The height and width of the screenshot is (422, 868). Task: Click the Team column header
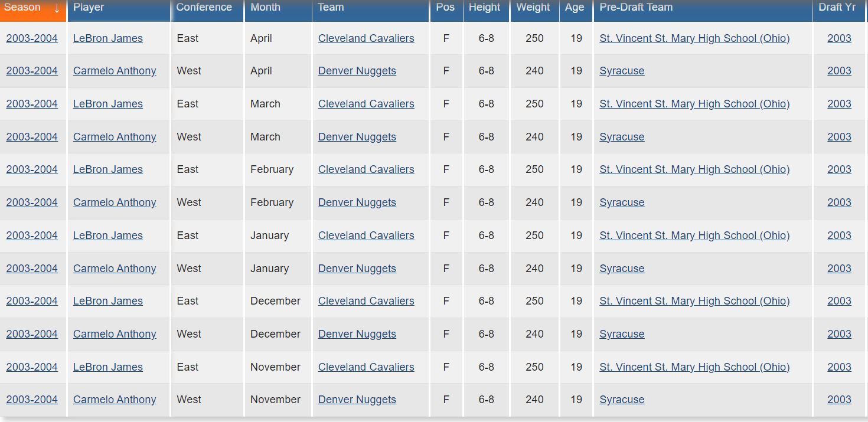point(331,7)
